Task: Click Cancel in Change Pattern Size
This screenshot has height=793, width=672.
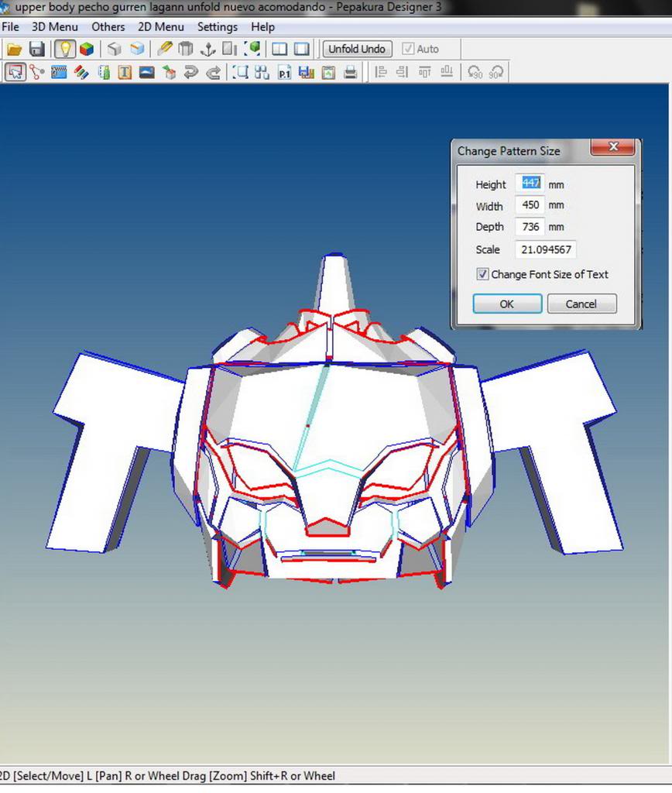Action: pyautogui.click(x=581, y=304)
